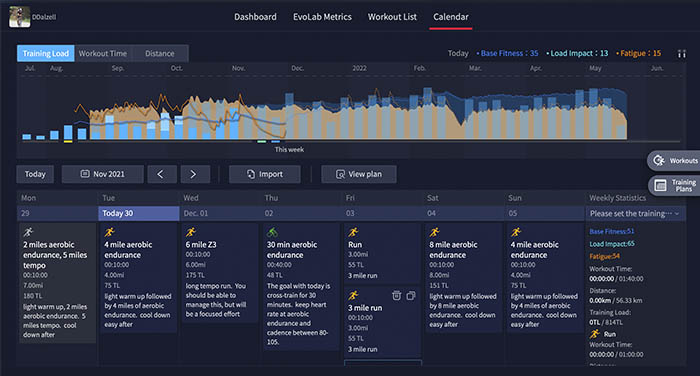Click the Import button
This screenshot has width=700, height=376.
[x=265, y=174]
